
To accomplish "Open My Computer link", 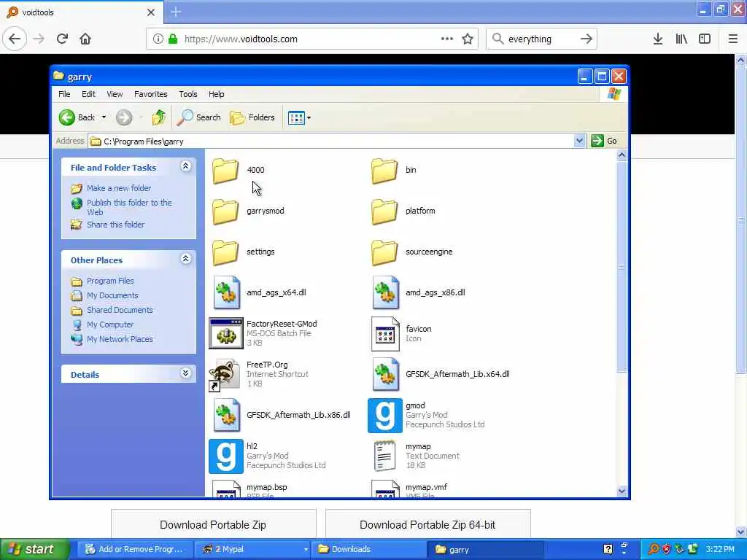I will click(x=110, y=324).
